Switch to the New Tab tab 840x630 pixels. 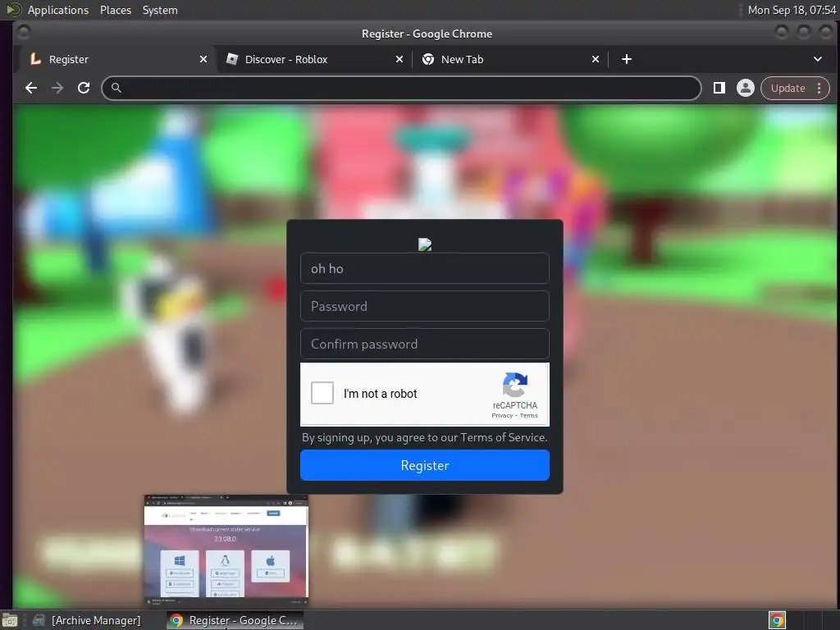pos(510,59)
